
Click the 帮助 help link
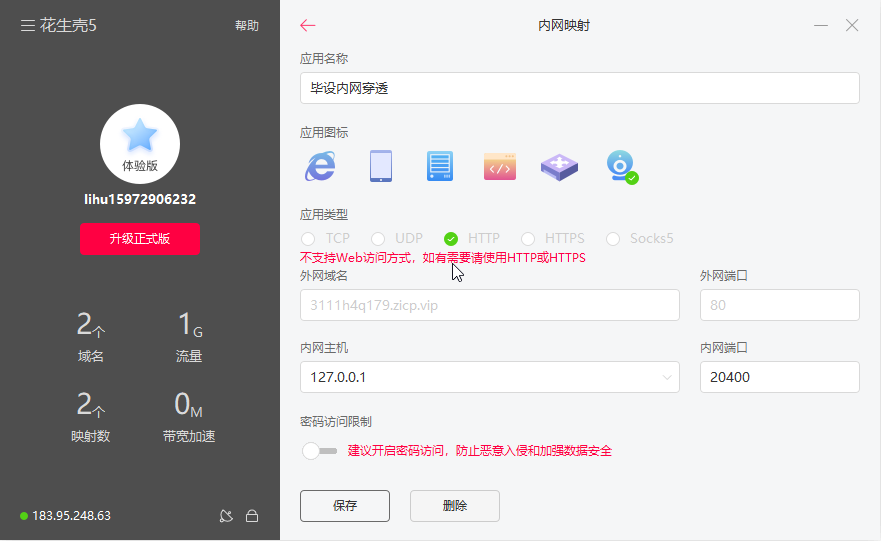pos(247,25)
